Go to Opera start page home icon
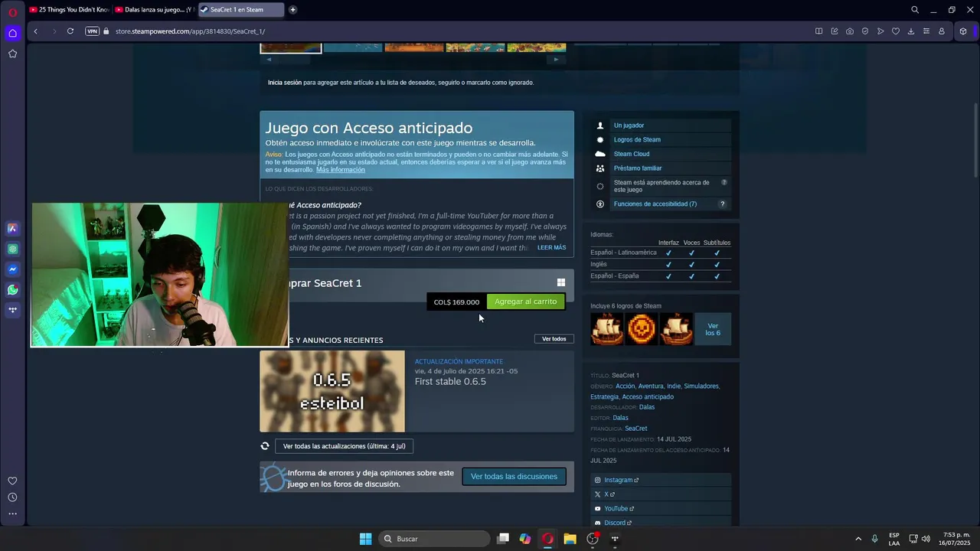The image size is (980, 551). click(x=12, y=33)
